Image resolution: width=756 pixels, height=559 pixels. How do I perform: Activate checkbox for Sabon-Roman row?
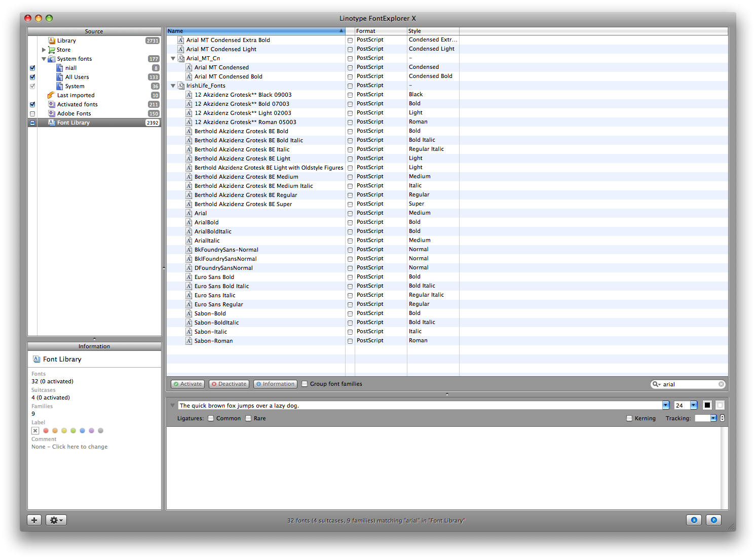coord(350,341)
